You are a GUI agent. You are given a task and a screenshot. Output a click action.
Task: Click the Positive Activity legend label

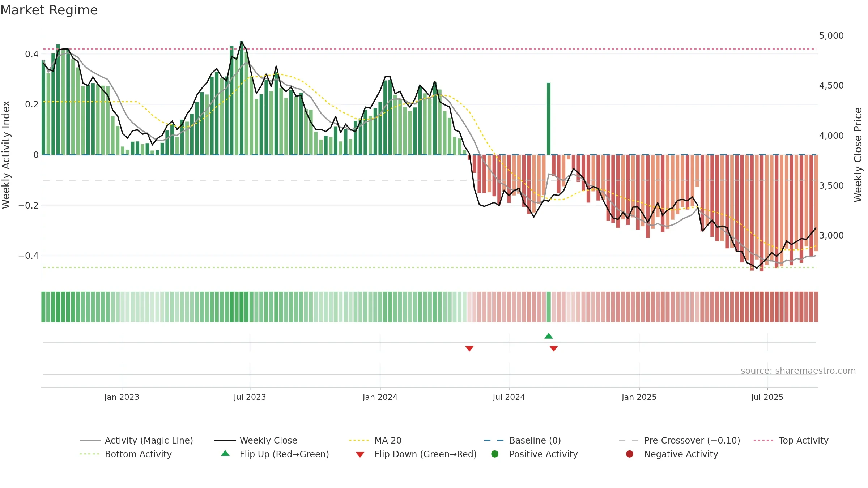[543, 454]
